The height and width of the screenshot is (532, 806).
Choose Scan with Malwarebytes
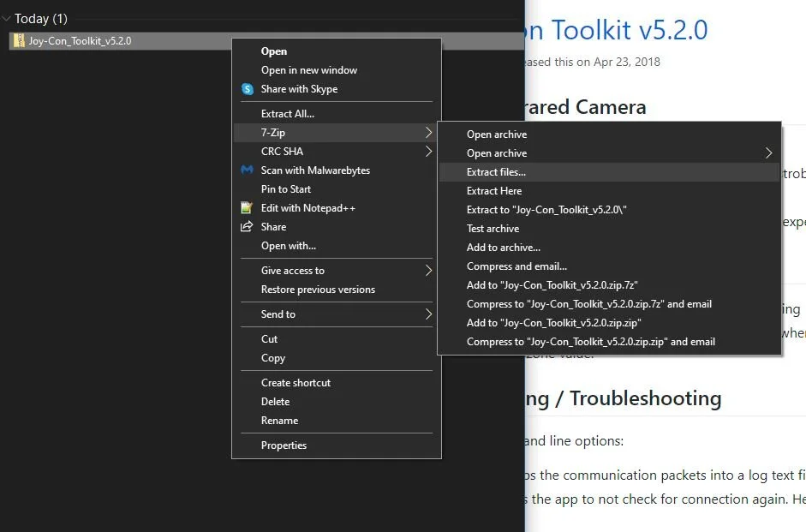tap(337, 170)
